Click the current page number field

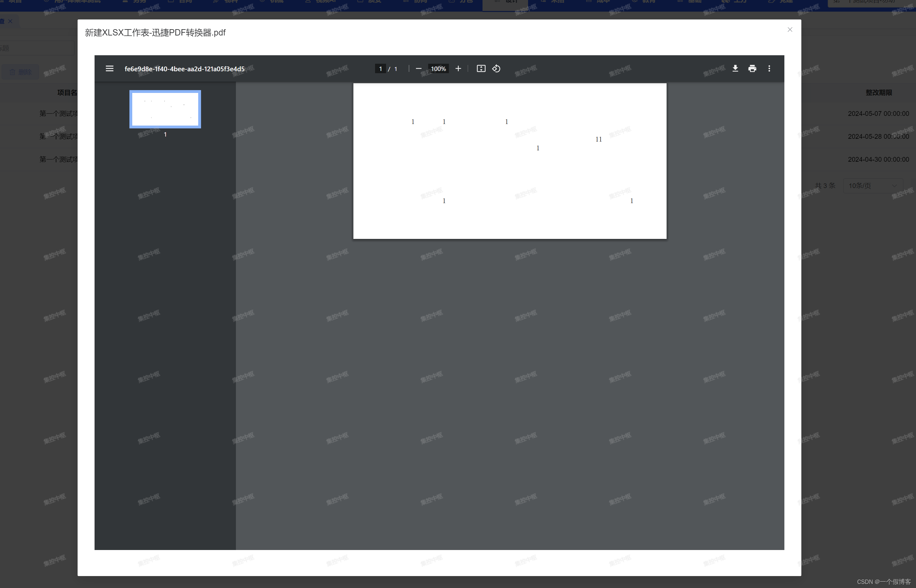tap(380, 69)
